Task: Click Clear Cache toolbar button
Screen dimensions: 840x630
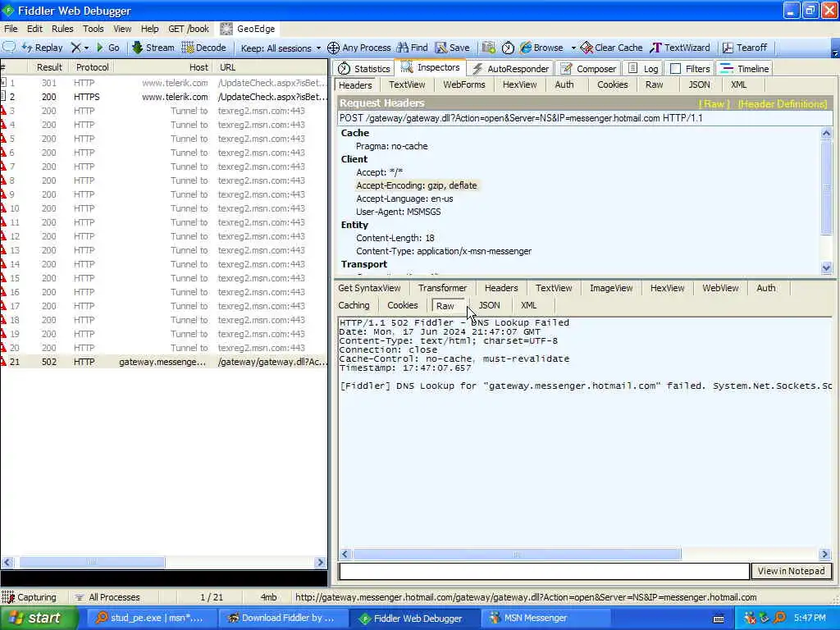Action: (x=611, y=48)
